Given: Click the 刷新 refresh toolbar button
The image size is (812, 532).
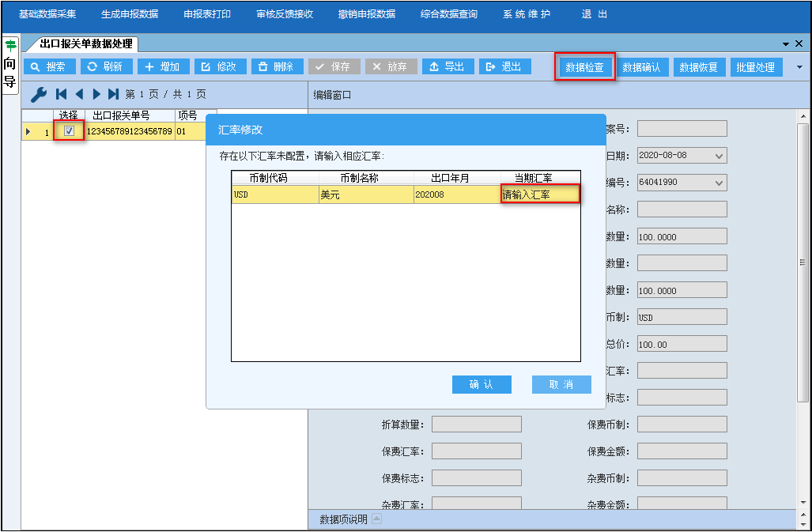Looking at the screenshot, I should pyautogui.click(x=105, y=67).
